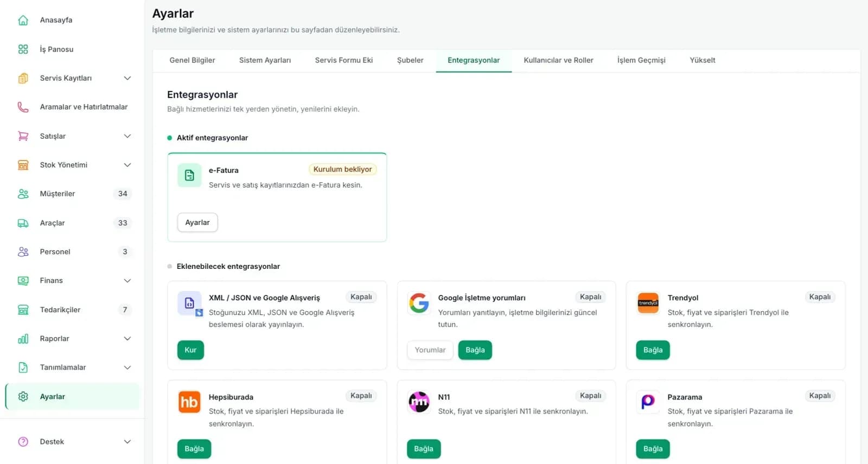This screenshot has height=464, width=868.
Task: Click the Aramalar ve Hatırlatmalar phone icon
Action: [23, 107]
